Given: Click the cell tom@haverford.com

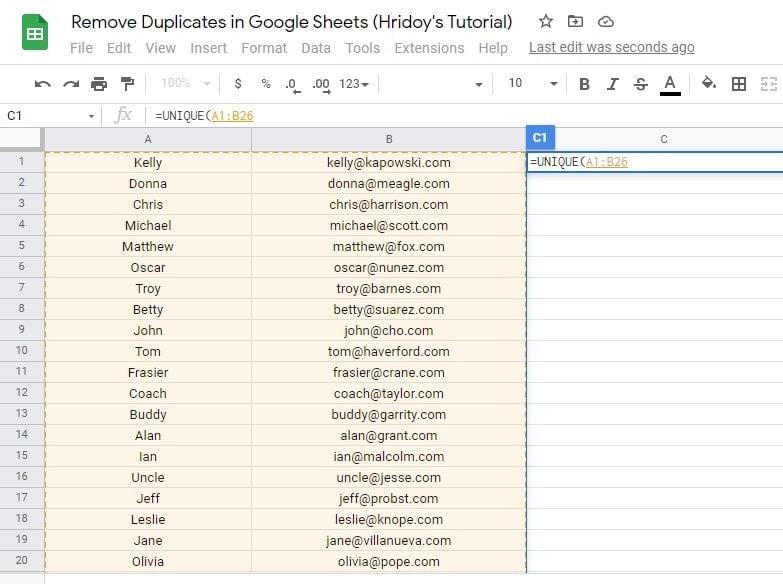Looking at the screenshot, I should (x=389, y=351).
